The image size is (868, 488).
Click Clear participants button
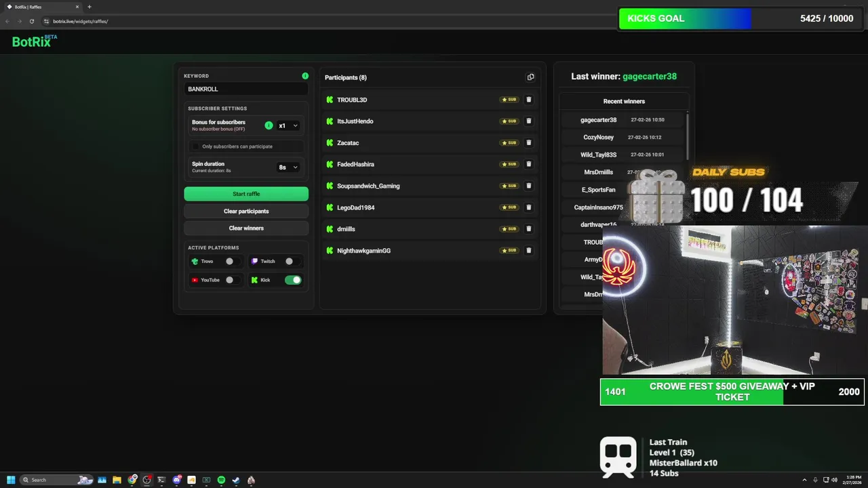(246, 211)
